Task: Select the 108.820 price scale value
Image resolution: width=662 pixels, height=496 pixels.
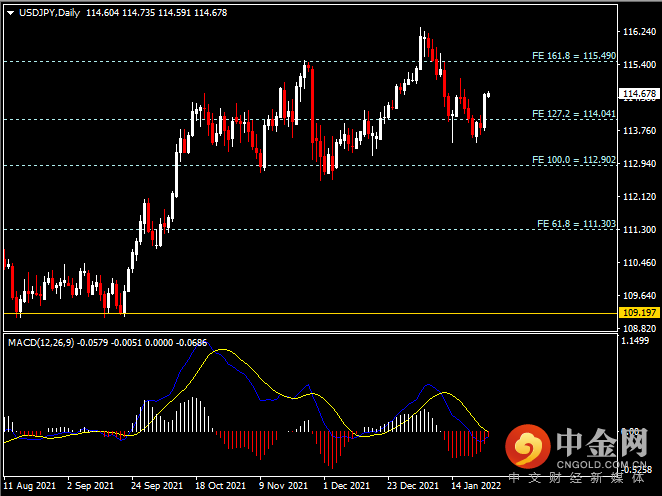Action: coord(640,328)
